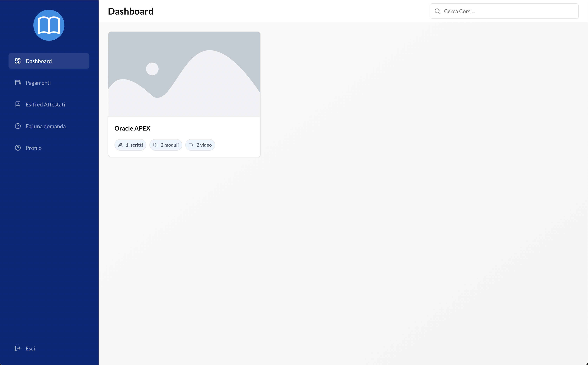
Task: Log out using the Esci link
Action: click(x=30, y=348)
